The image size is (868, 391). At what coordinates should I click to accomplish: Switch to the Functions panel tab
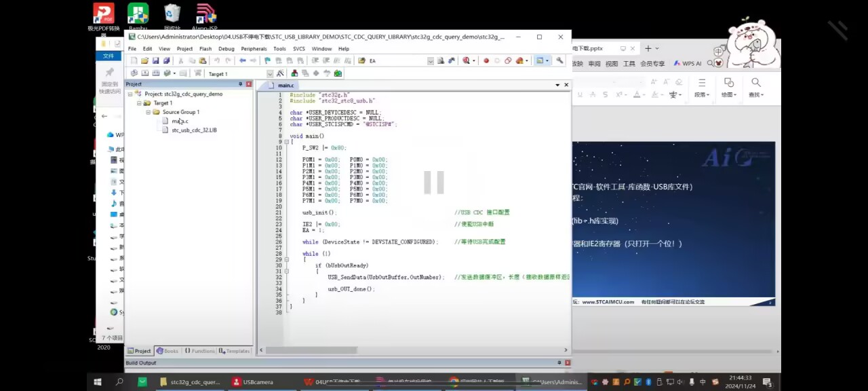tap(199, 351)
